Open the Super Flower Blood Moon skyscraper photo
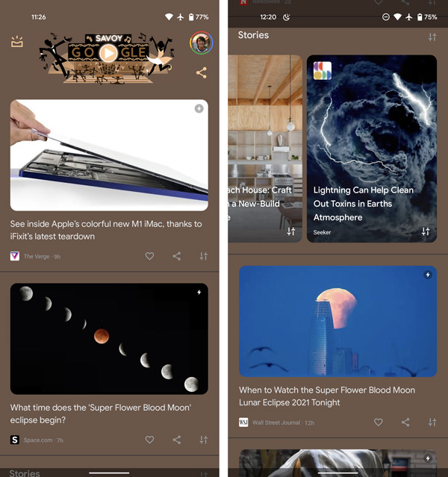The height and width of the screenshot is (477, 448). click(337, 321)
